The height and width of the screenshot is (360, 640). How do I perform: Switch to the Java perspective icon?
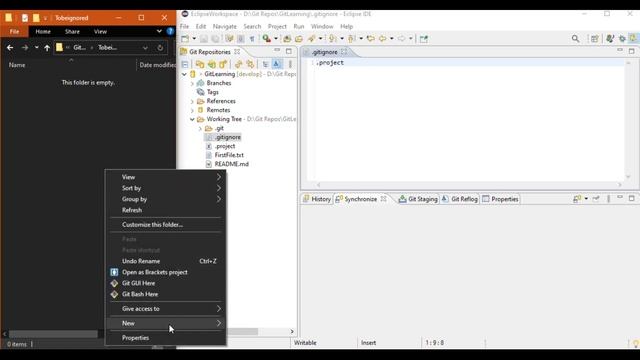click(x=610, y=39)
